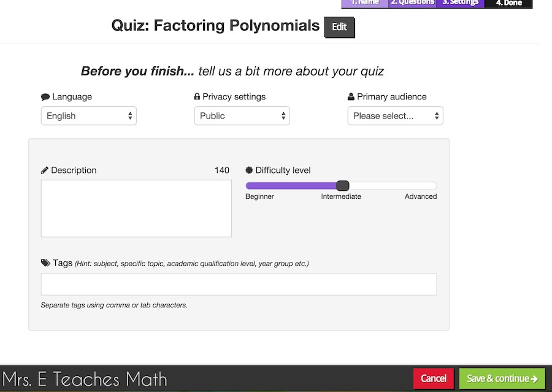Viewport: 552px width, 392px height.
Task: Open the Privacy settings dropdown
Action: (242, 116)
